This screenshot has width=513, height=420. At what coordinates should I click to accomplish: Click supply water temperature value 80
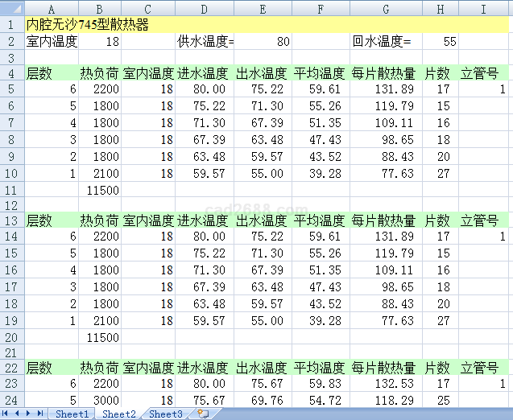263,41
